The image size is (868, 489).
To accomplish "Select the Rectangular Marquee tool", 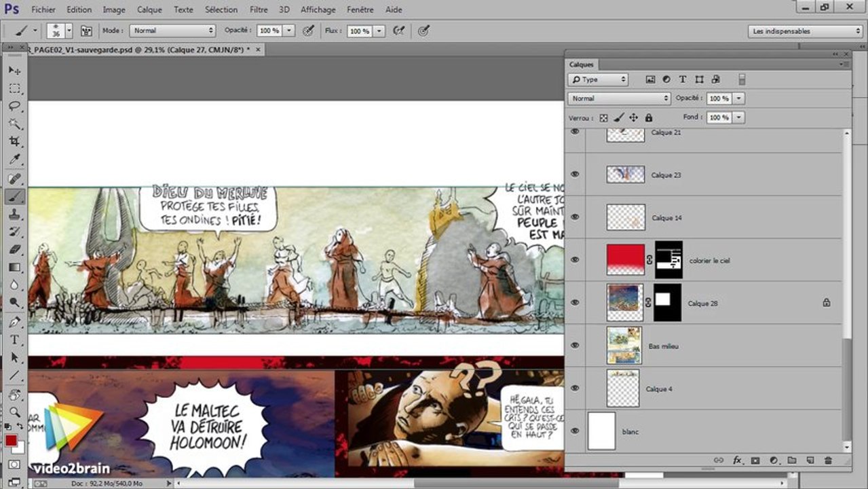I will coord(15,88).
